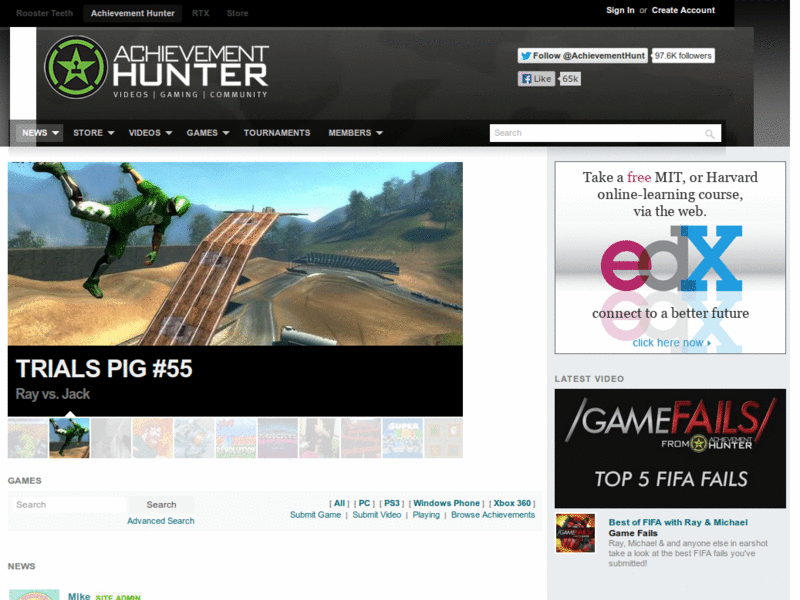Select the Super Mario carousel thumbnail

coord(403,438)
